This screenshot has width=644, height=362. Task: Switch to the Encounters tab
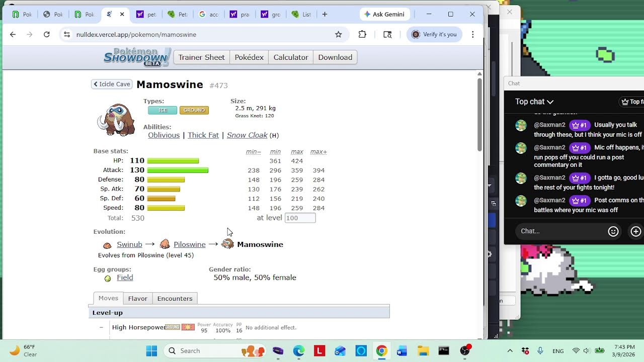pos(175,298)
